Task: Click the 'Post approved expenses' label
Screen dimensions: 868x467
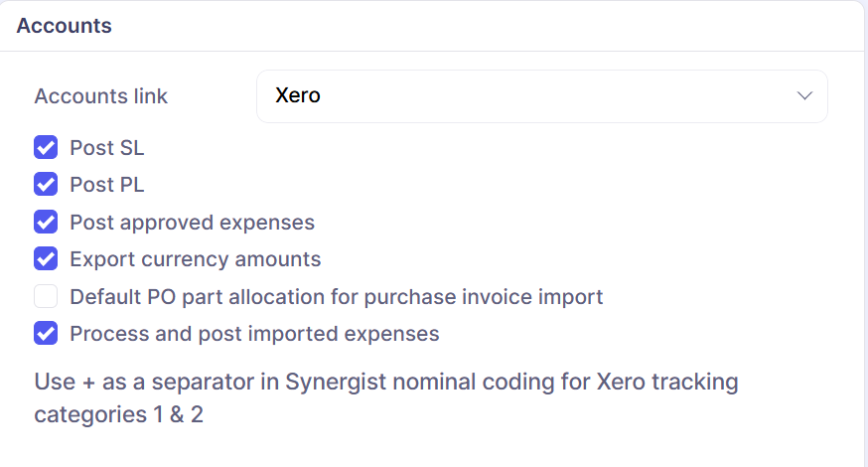Action: [x=192, y=222]
